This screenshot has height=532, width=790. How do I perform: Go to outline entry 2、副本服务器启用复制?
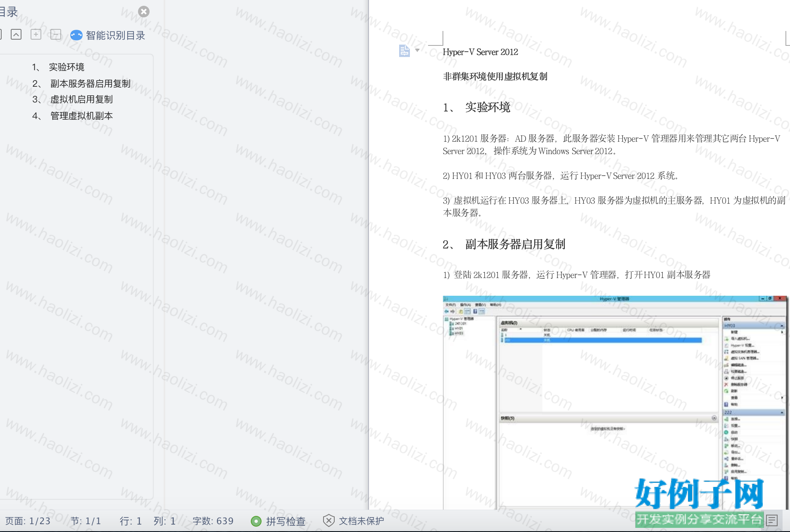coord(81,83)
